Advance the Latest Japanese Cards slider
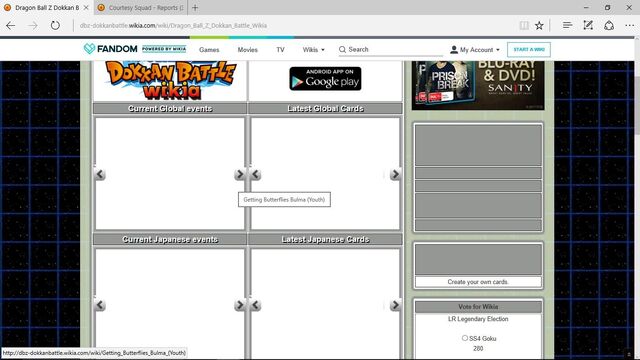The width and height of the screenshot is (640, 360). point(395,305)
